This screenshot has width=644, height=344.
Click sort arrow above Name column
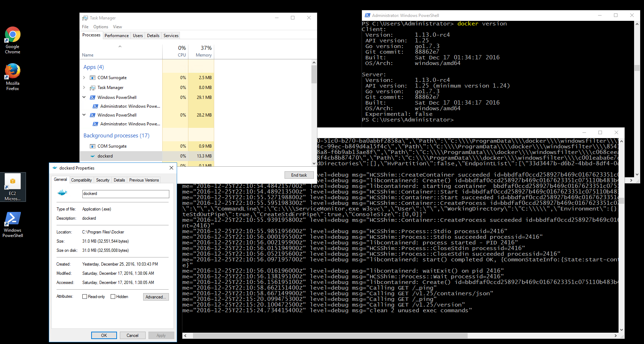tap(120, 46)
